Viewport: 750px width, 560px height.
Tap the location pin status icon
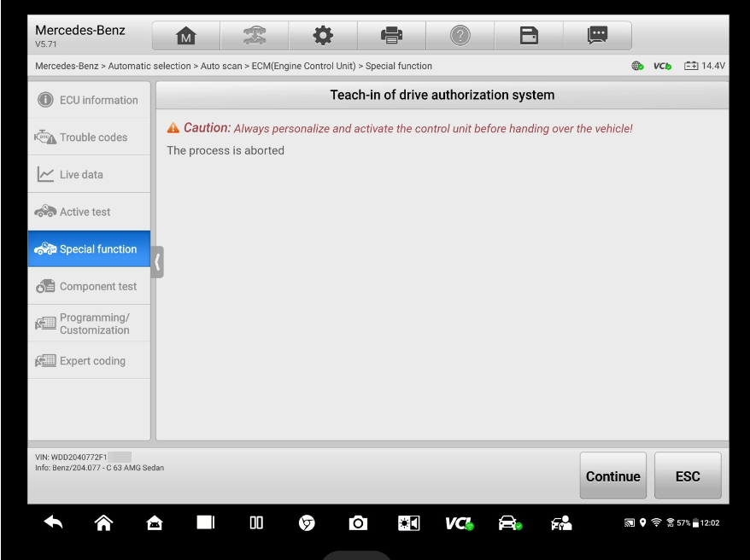643,522
